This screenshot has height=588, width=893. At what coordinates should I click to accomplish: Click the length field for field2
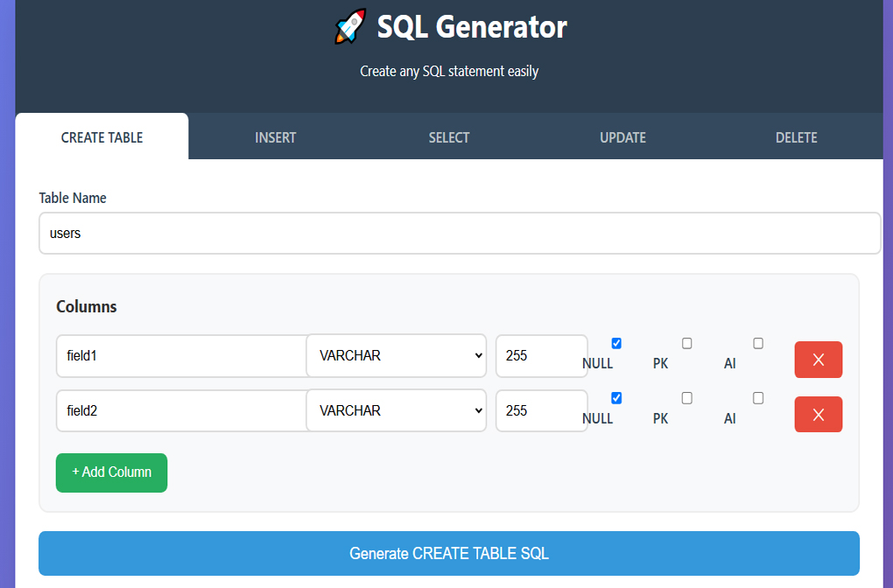[542, 410]
